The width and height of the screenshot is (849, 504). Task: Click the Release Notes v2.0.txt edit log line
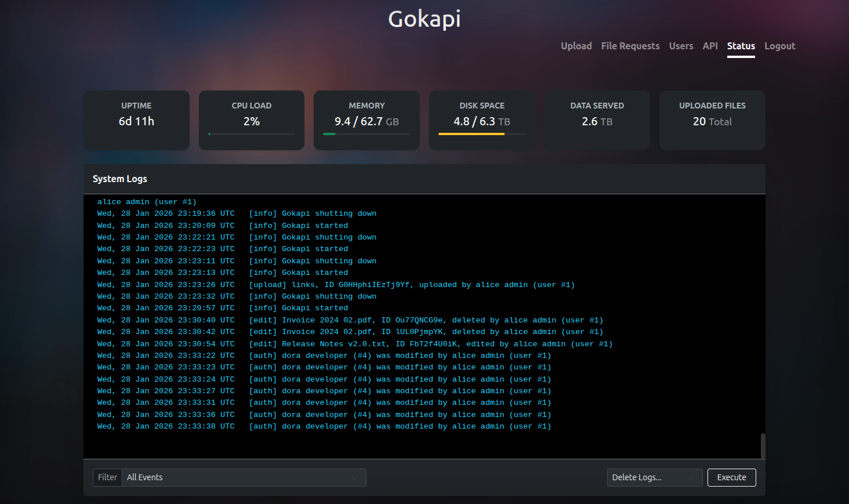[355, 344]
